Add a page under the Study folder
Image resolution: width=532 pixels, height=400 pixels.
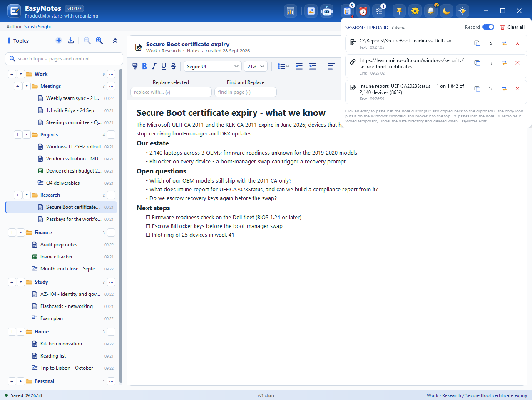12,282
